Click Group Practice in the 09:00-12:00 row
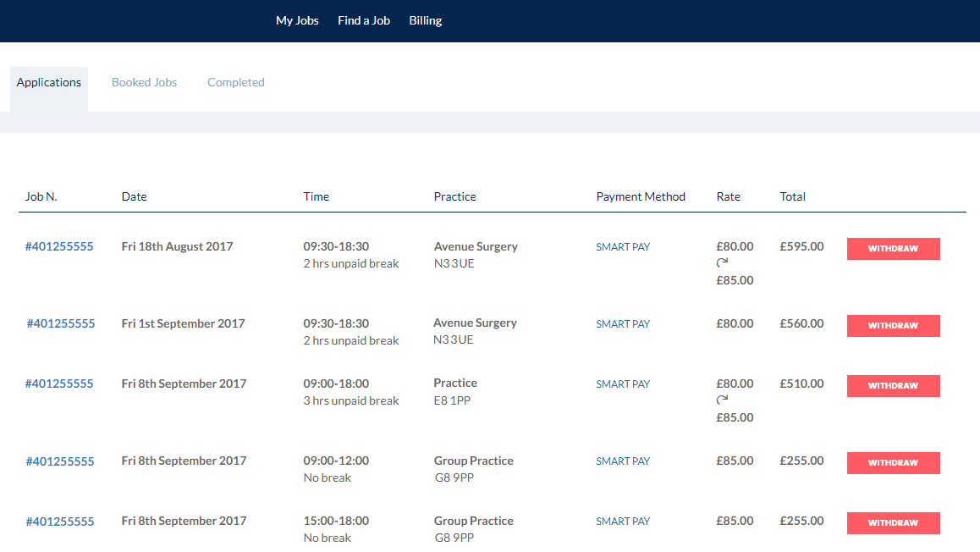 click(x=474, y=461)
